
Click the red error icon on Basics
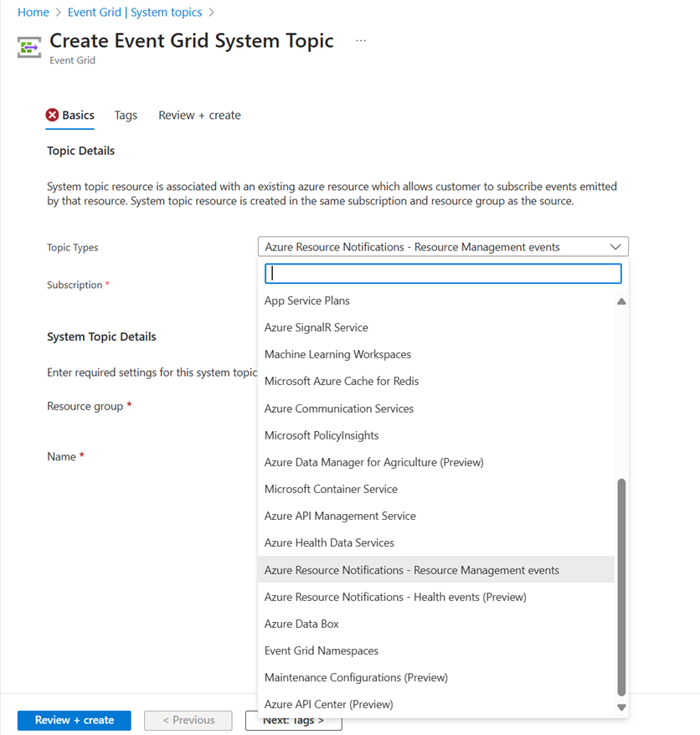click(x=53, y=116)
